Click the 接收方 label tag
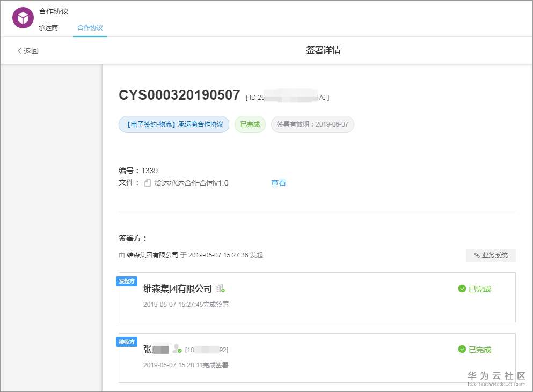Image resolution: width=533 pixels, height=392 pixels. [127, 342]
